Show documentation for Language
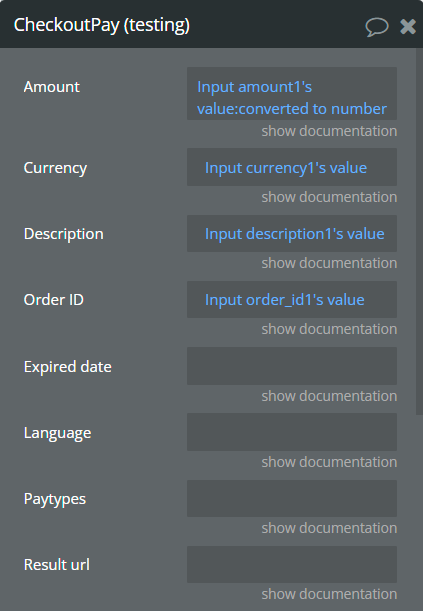This screenshot has width=423, height=611. click(329, 462)
